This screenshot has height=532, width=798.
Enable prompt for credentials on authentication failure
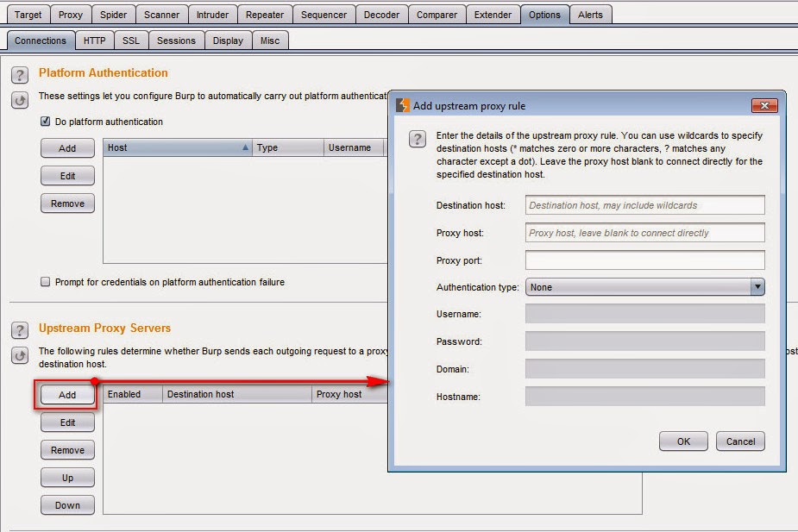point(46,282)
